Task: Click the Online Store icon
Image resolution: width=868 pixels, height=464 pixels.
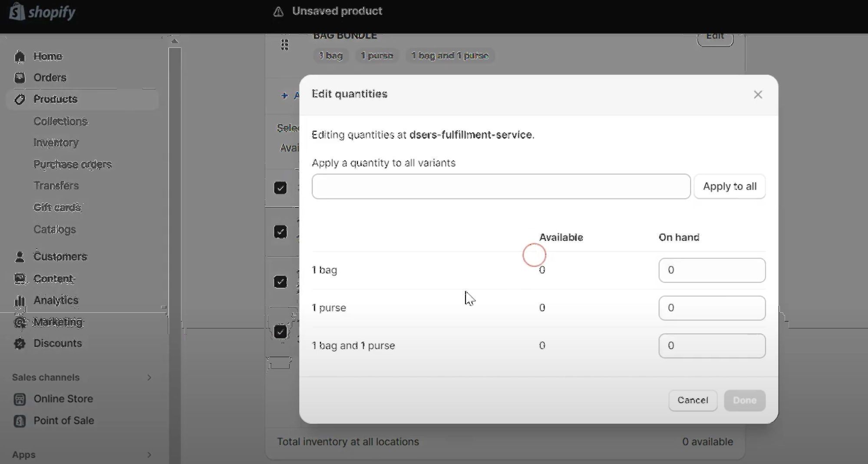Action: point(20,399)
